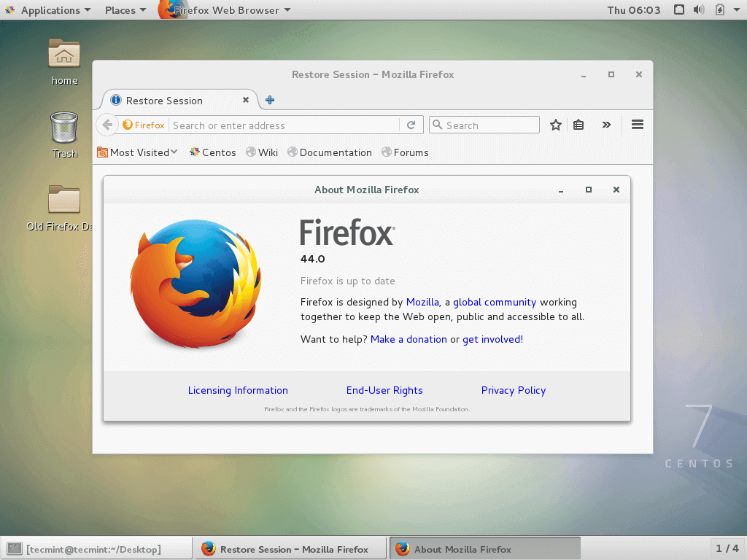Bookmark this page with the star icon
The height and width of the screenshot is (560, 747).
tap(555, 125)
